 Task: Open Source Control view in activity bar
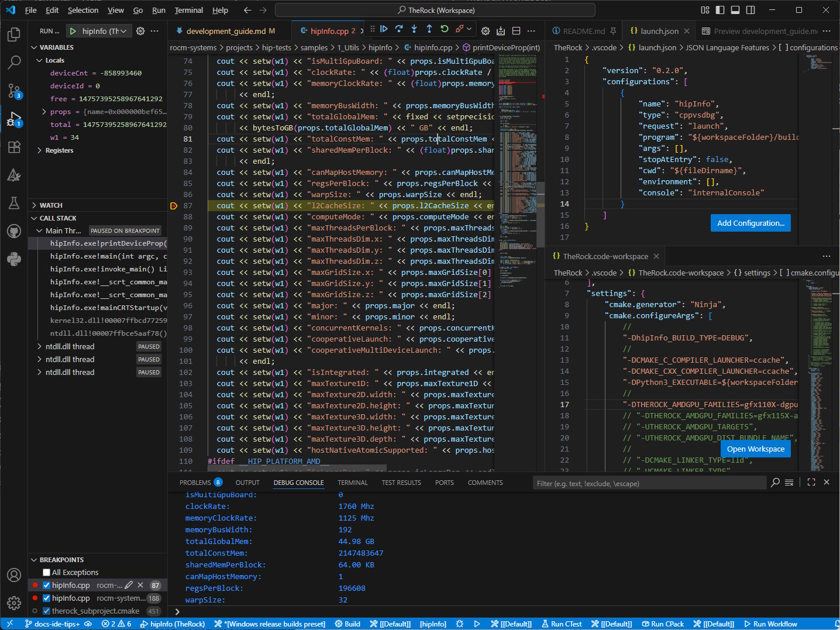pos(14,90)
